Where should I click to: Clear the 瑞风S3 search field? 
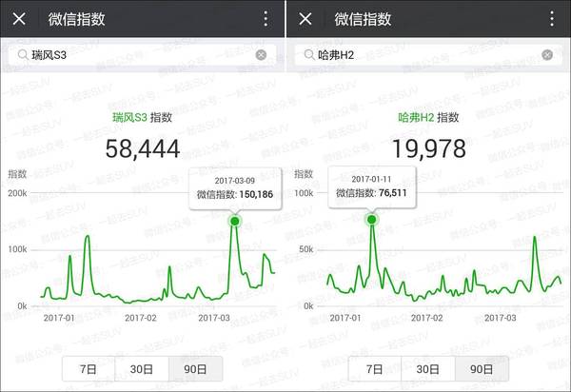(x=261, y=55)
